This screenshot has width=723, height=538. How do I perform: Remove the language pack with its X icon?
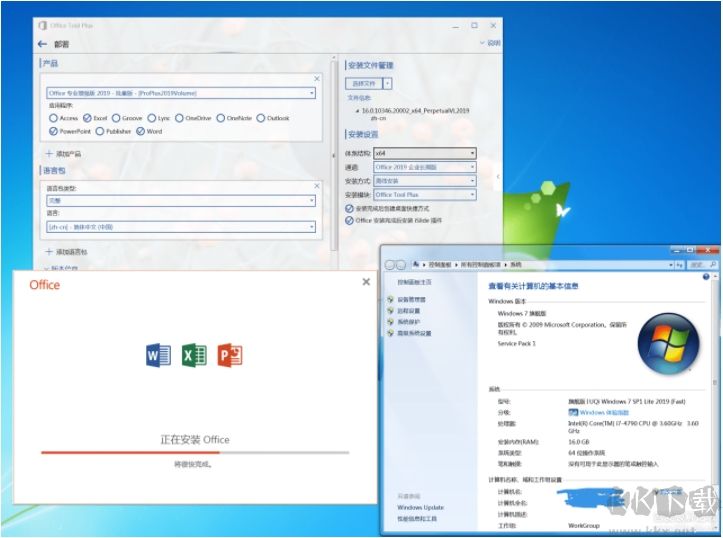[x=317, y=186]
